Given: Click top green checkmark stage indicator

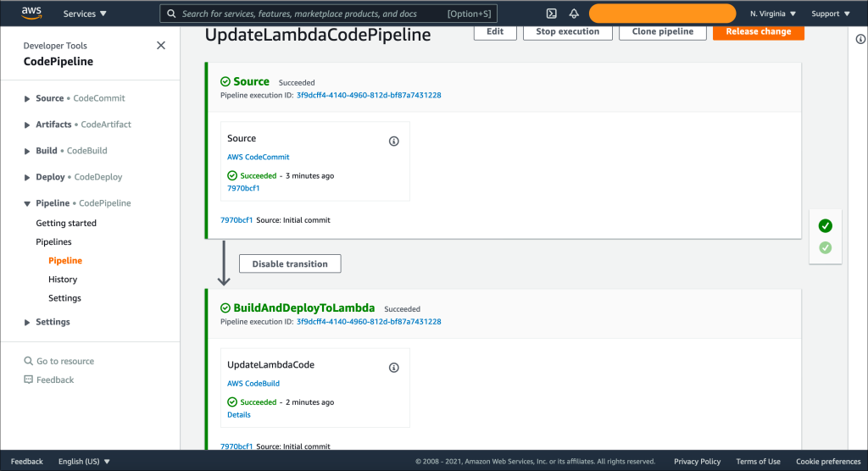Looking at the screenshot, I should coord(826,226).
